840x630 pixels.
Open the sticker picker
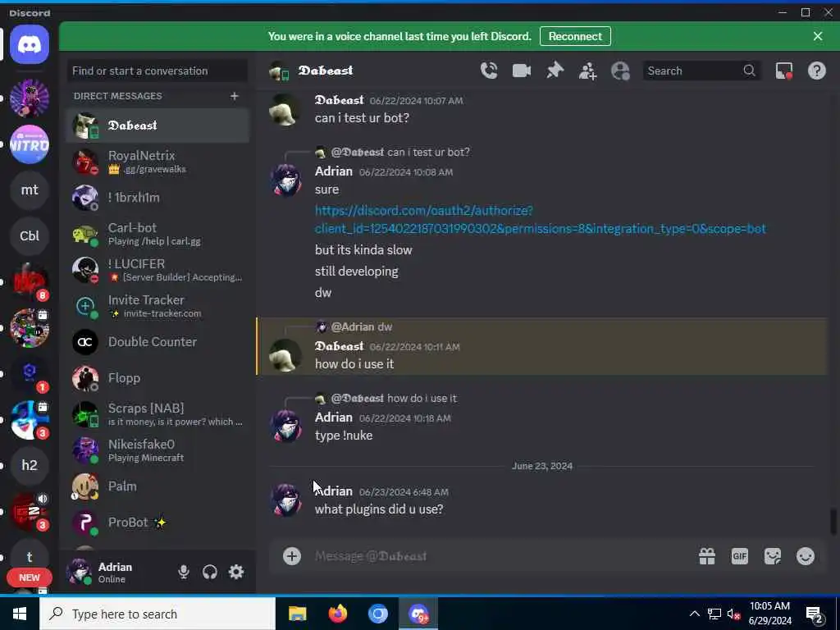[x=773, y=556]
